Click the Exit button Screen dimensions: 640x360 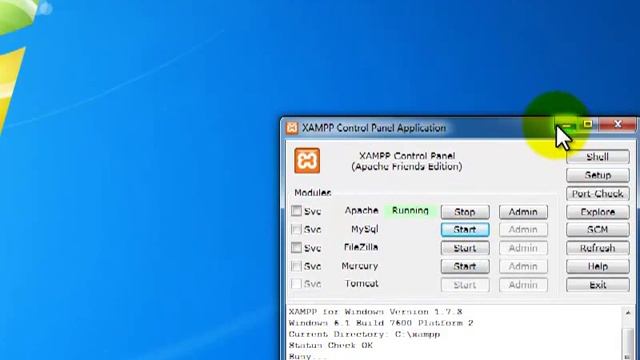point(598,284)
